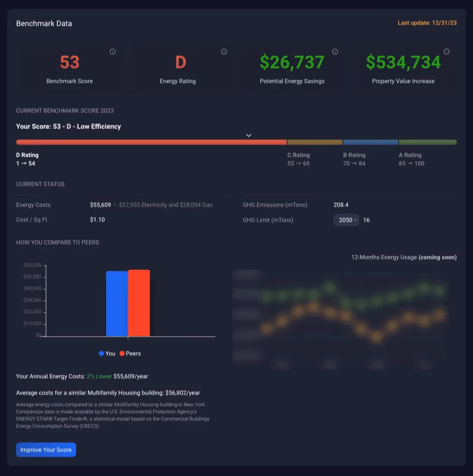Open the Energy Rating info tooltip icon
473x476 pixels.
pyautogui.click(x=224, y=52)
